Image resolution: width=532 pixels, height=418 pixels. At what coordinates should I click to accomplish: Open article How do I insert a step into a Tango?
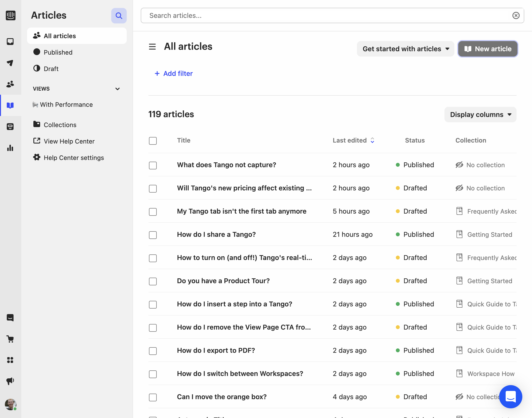pos(234,304)
